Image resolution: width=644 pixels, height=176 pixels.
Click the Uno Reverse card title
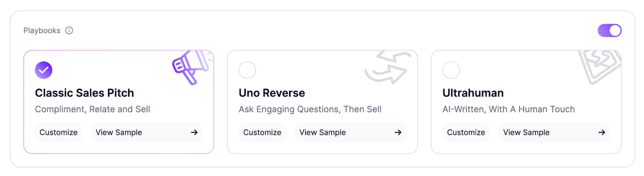[x=272, y=93]
